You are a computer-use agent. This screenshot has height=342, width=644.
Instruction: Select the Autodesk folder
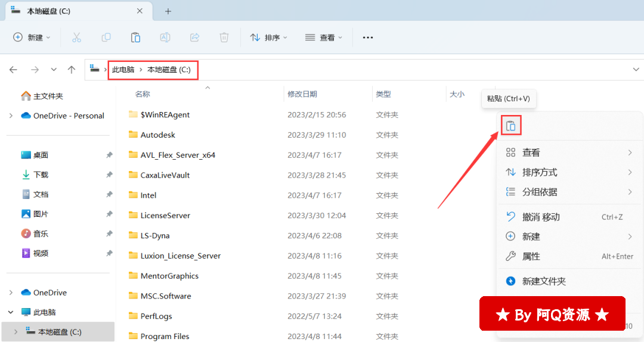[158, 135]
